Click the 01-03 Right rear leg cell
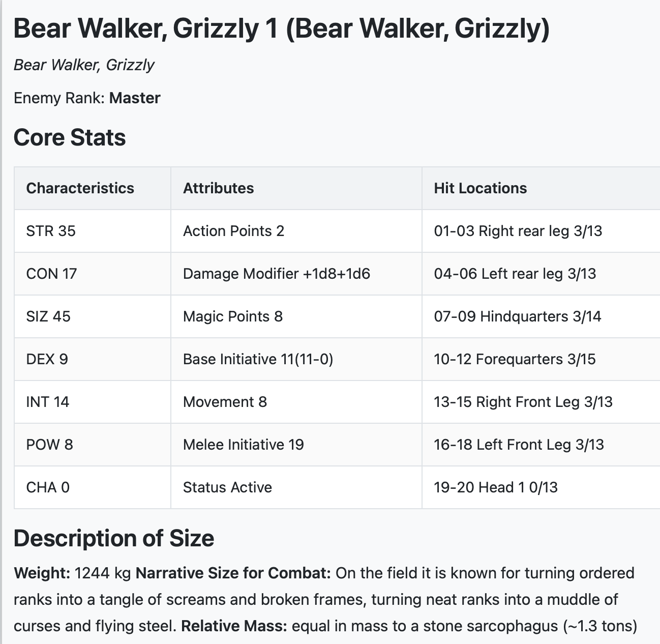Image resolution: width=660 pixels, height=644 pixels. click(x=518, y=231)
